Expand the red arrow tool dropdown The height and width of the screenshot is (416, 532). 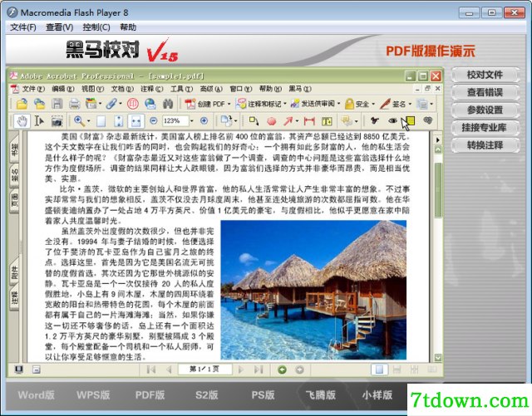click(x=298, y=121)
